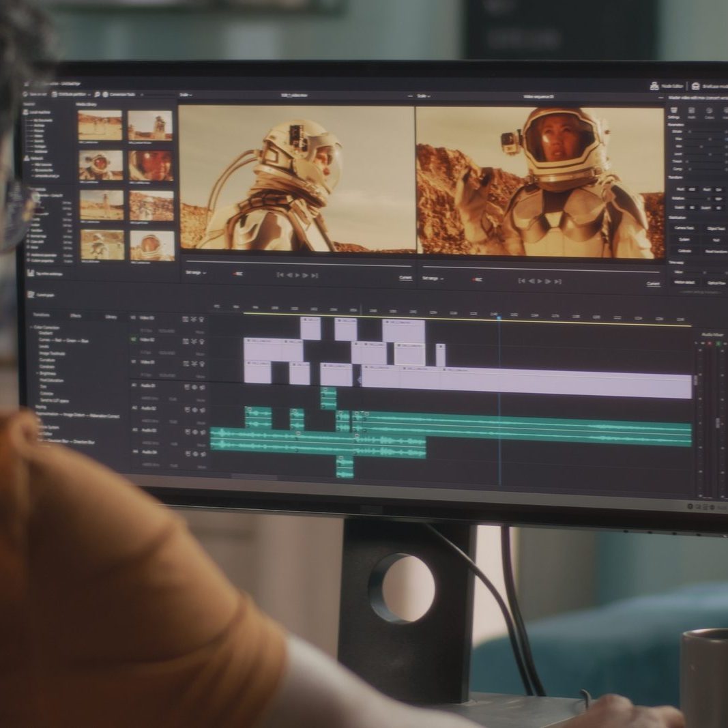Click the Distribute partition icon
Viewport: 728px width, 728px height.
pyautogui.click(x=55, y=94)
